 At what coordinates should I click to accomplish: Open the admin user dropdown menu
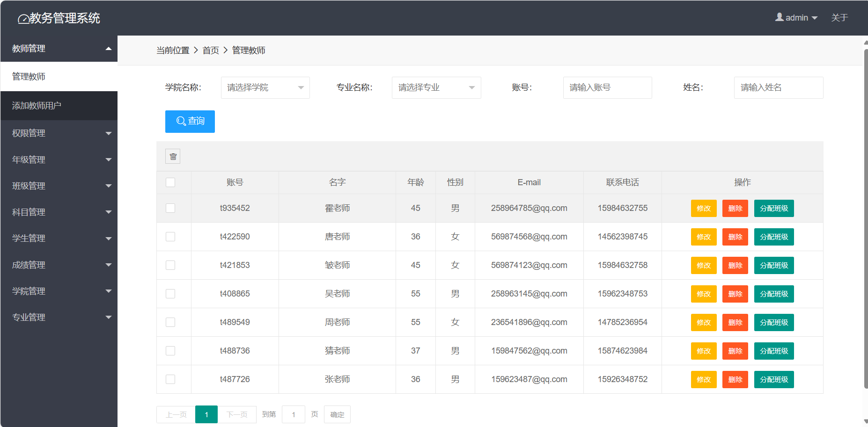tap(796, 17)
